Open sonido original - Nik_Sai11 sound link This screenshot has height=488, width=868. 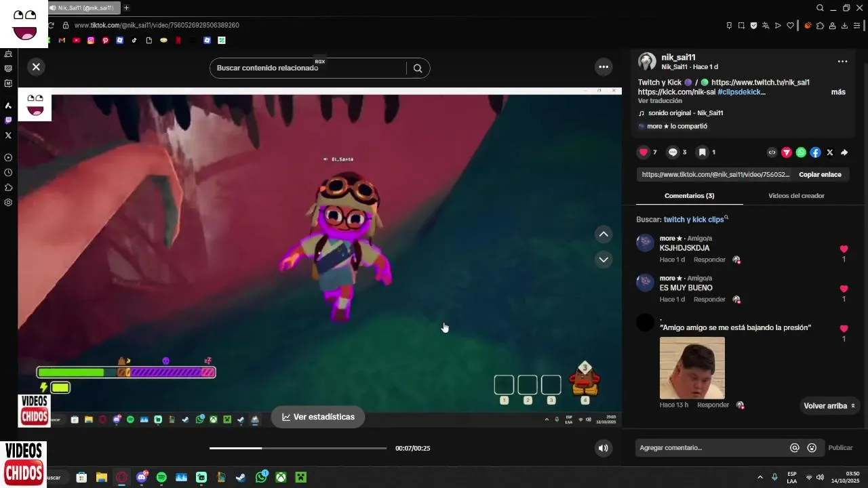coord(686,113)
